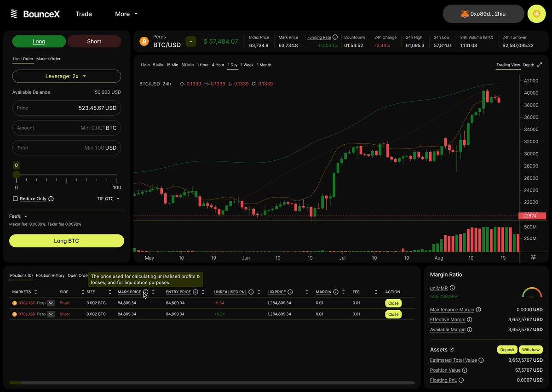Show Trading View chart mode
Image resolution: width=552 pixels, height=392 pixels.
508,65
